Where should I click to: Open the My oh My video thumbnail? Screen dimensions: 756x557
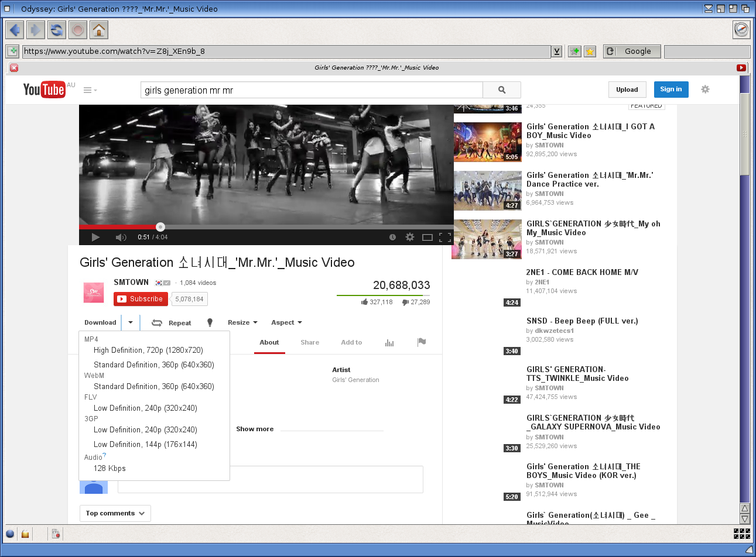pyautogui.click(x=487, y=239)
